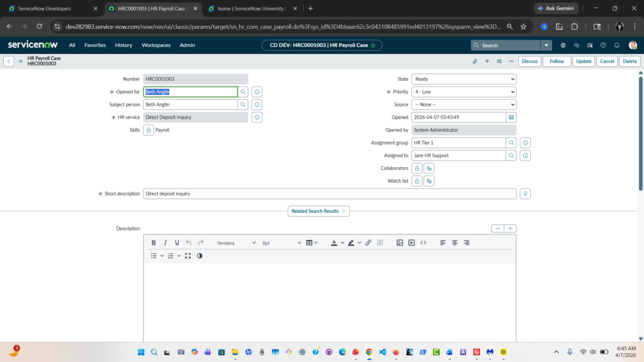644x362 pixels.
Task: Click the personalize form sliders icon
Action: click(x=499, y=61)
